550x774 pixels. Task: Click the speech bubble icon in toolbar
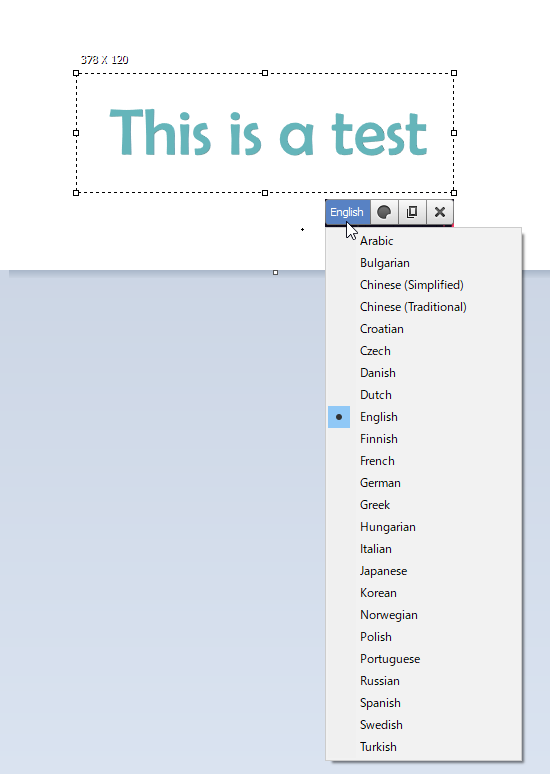click(x=384, y=212)
